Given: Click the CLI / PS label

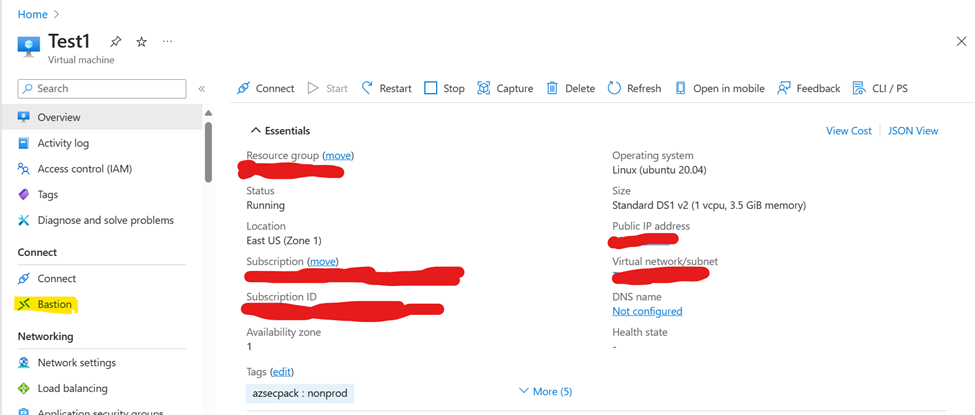Looking at the screenshot, I should click(x=890, y=89).
